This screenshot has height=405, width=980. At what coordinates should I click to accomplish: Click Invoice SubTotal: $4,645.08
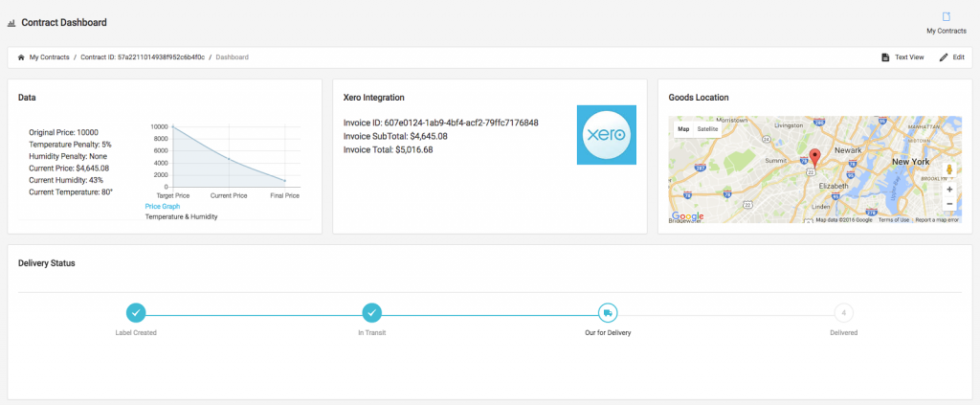coord(395,136)
